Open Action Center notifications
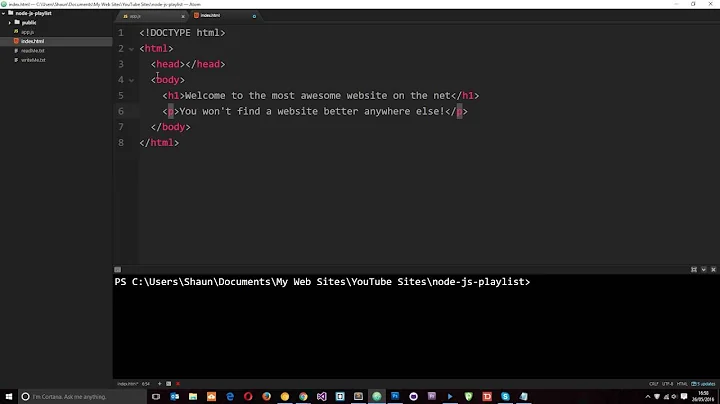 (684, 397)
